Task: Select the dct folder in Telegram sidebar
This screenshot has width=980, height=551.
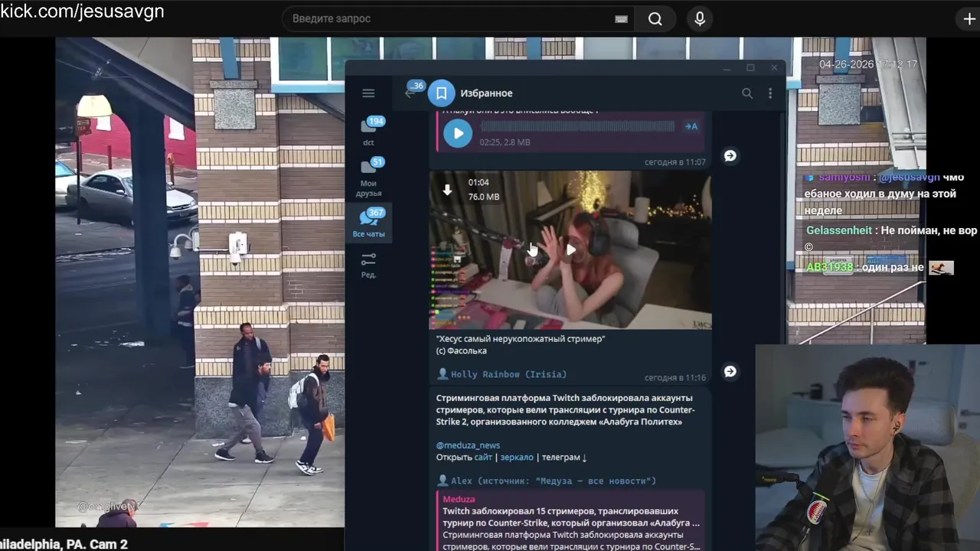Action: point(368,132)
